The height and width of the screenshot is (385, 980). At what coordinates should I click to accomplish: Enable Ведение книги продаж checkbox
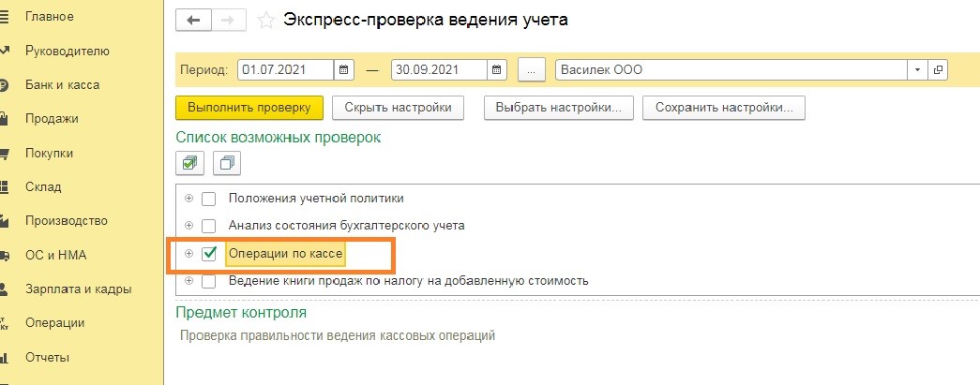[x=209, y=281]
